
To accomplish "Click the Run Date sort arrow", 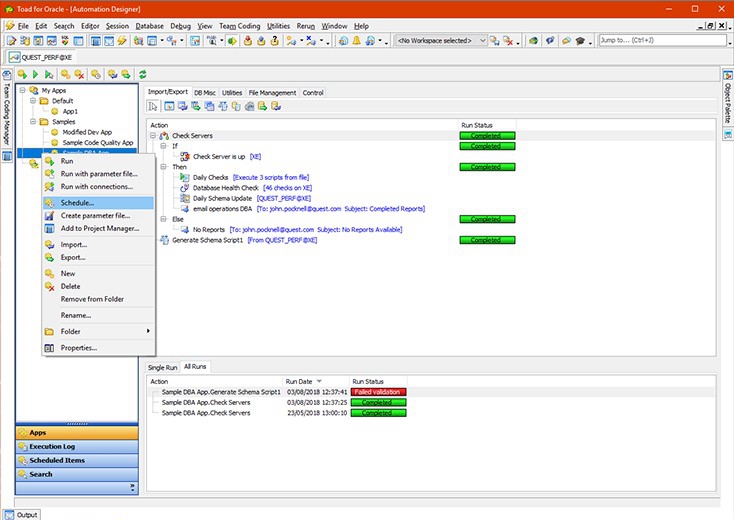I will (x=319, y=381).
